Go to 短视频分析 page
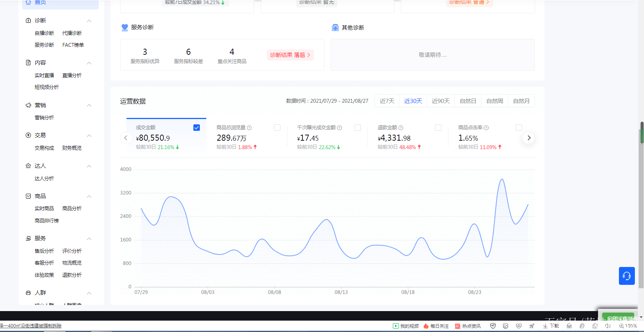Image resolution: width=644 pixels, height=332 pixels. (x=47, y=87)
